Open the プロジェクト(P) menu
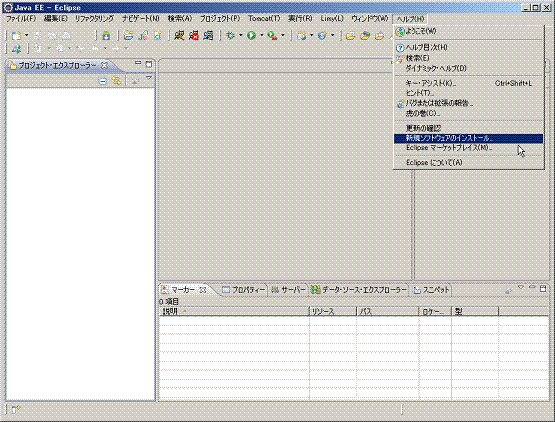Screen dimensions: 555x422 click(220, 18)
